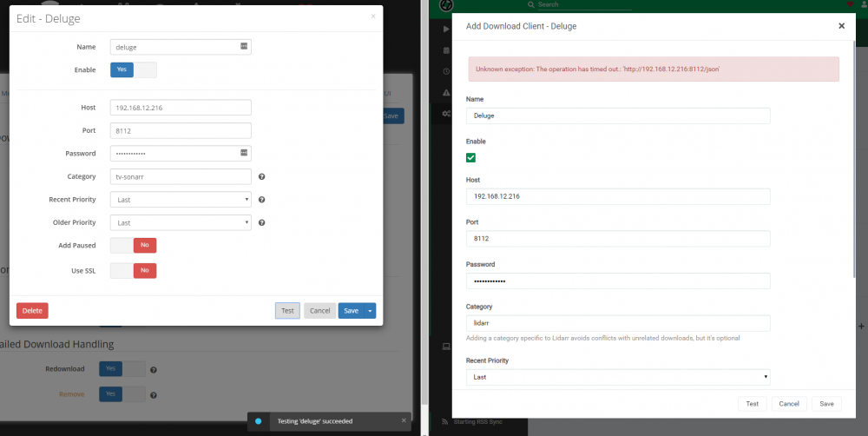Screen dimensions: 868x436
Task: Click blue dot on test succeeded notification
Action: (x=258, y=421)
